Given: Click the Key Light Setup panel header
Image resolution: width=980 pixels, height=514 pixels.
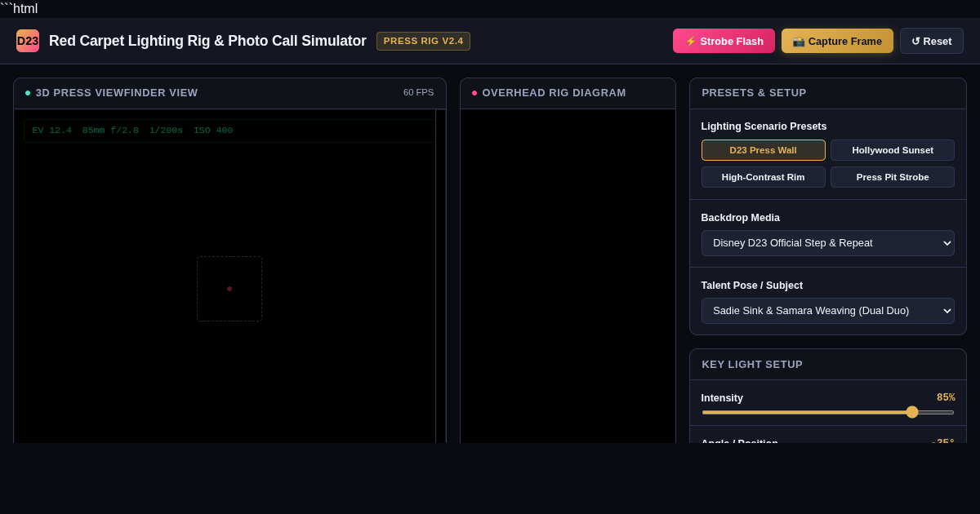Looking at the screenshot, I should coord(828,365).
